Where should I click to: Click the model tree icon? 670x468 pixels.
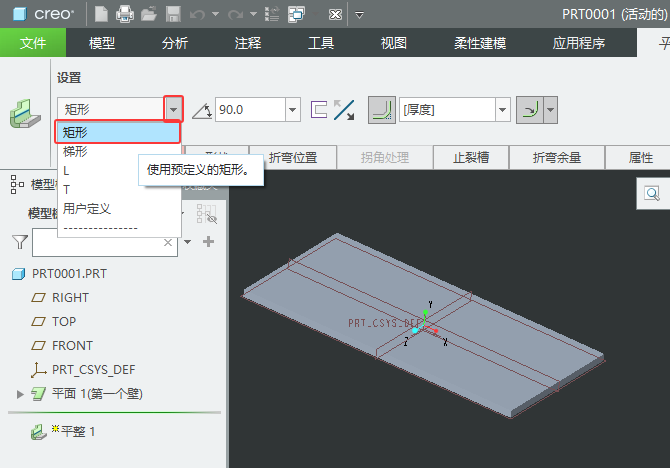(17, 185)
